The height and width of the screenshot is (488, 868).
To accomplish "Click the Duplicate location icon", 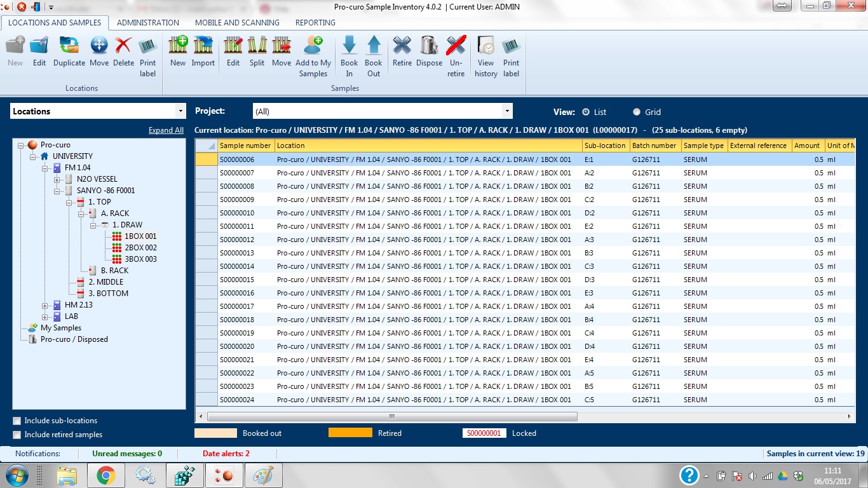I will coord(69,46).
